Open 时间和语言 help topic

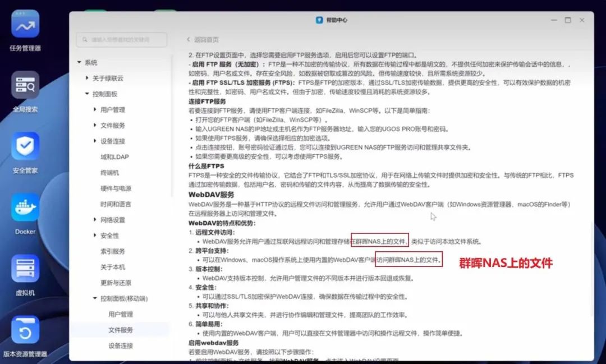[x=116, y=204]
